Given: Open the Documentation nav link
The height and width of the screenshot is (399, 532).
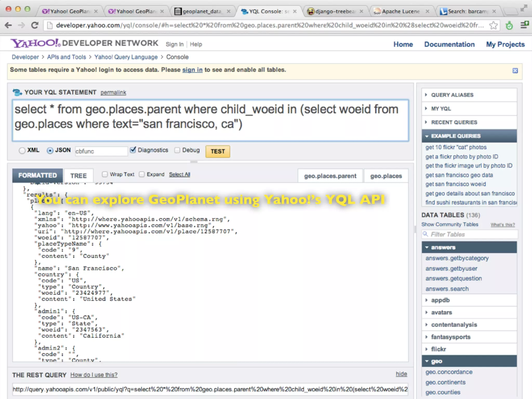Looking at the screenshot, I should (x=449, y=44).
